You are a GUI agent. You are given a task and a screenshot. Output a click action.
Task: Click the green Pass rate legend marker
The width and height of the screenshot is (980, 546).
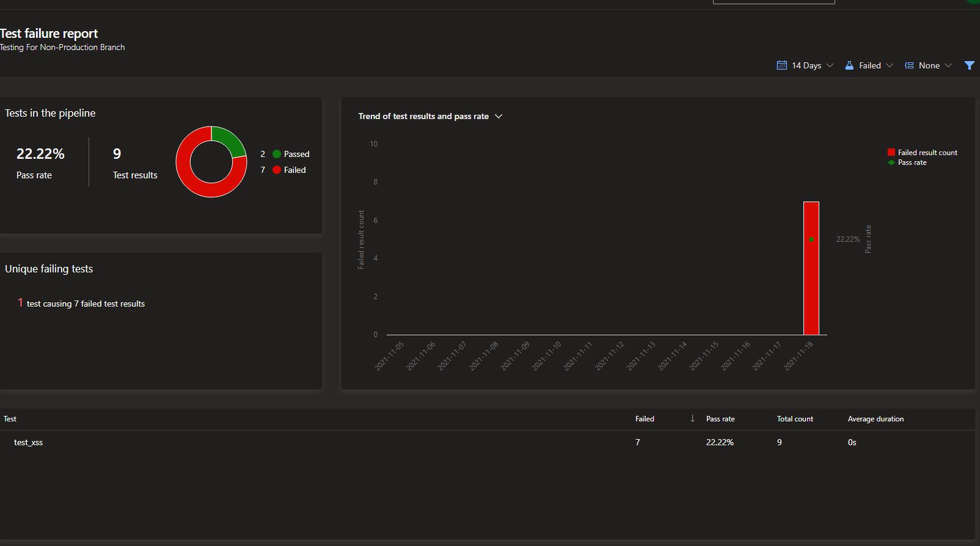coord(891,162)
